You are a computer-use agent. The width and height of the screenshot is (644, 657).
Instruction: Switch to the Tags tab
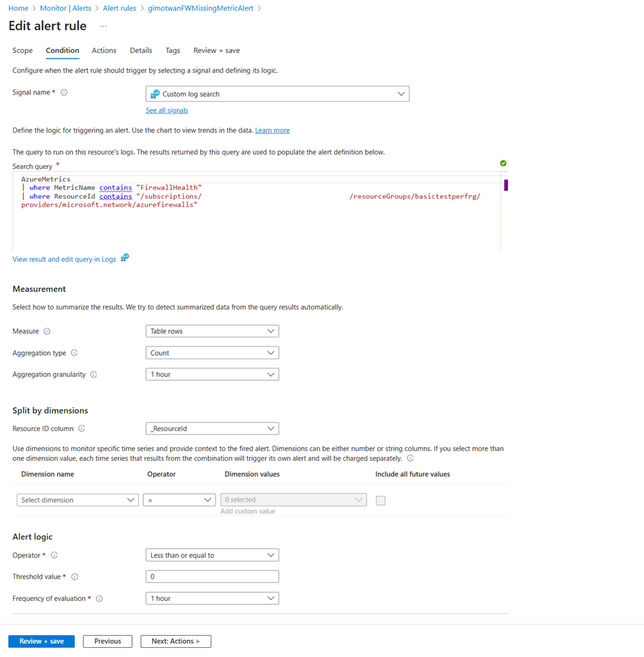pos(172,50)
